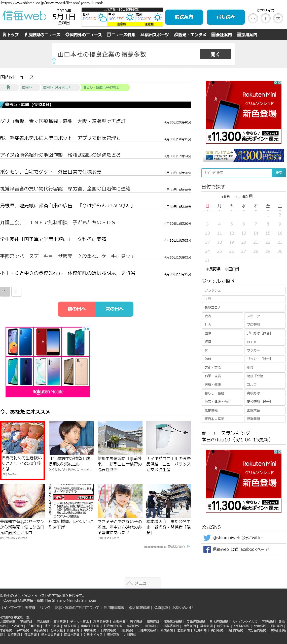Select genre 原発問題
The width and height of the screenshot is (287, 644).
pyautogui.click(x=265, y=419)
